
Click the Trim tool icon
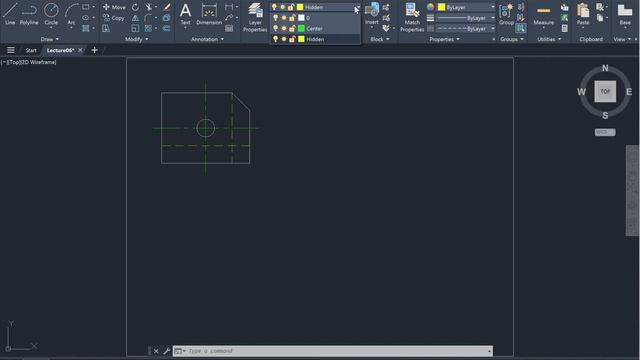coord(149,7)
